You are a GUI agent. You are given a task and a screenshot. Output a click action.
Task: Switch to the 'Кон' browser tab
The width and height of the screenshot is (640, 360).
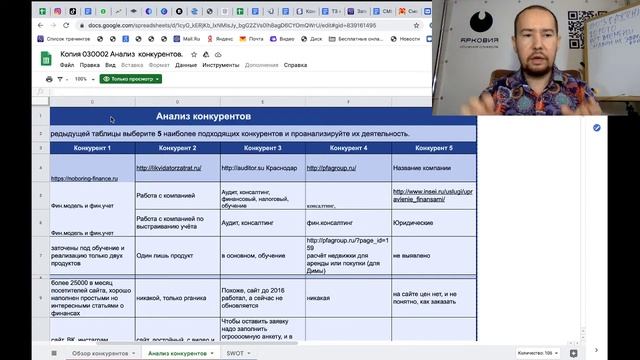[x=306, y=11]
